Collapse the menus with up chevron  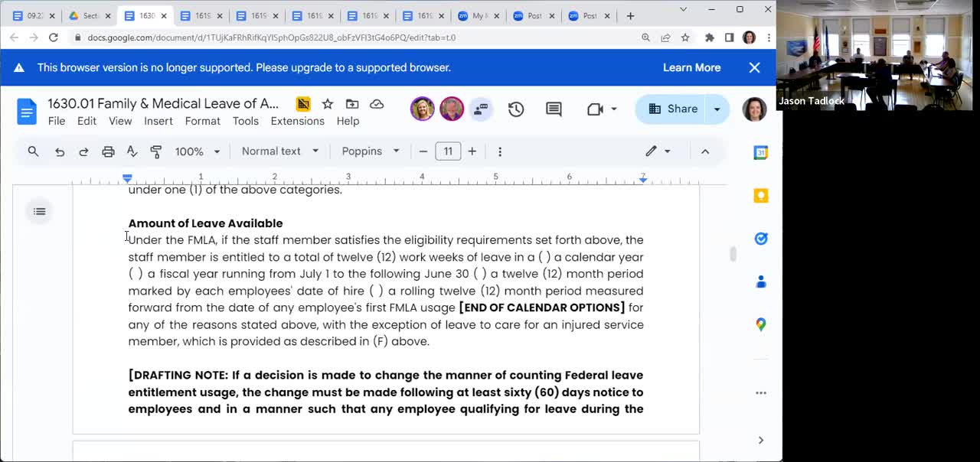(x=705, y=151)
